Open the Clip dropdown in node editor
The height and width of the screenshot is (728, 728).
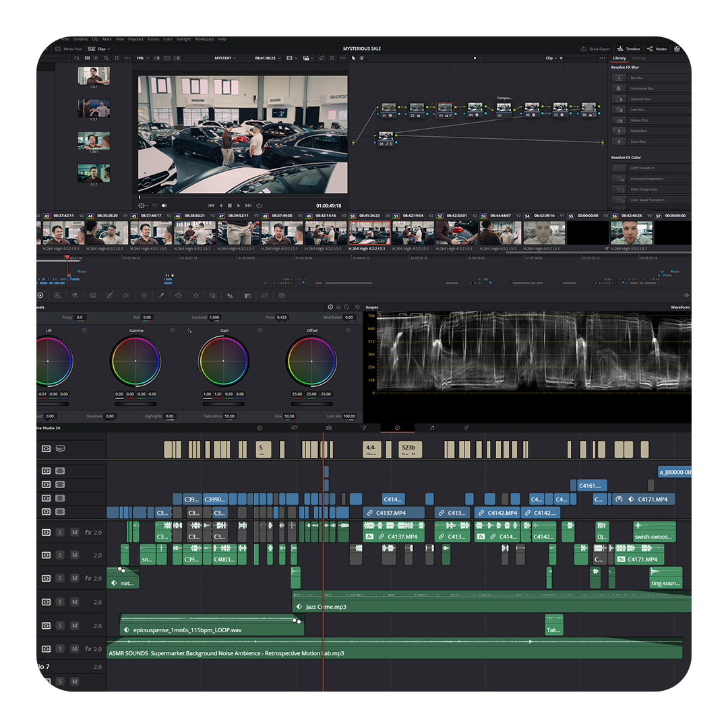click(551, 58)
